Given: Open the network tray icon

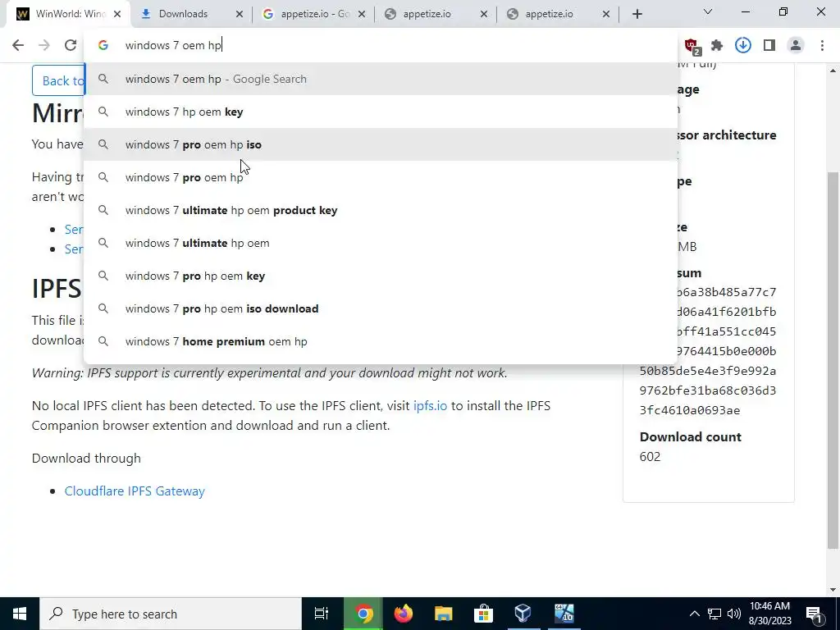Looking at the screenshot, I should click(714, 614).
